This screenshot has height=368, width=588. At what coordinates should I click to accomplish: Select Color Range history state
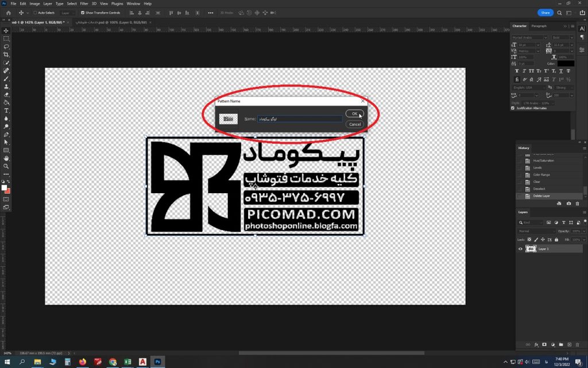point(541,175)
